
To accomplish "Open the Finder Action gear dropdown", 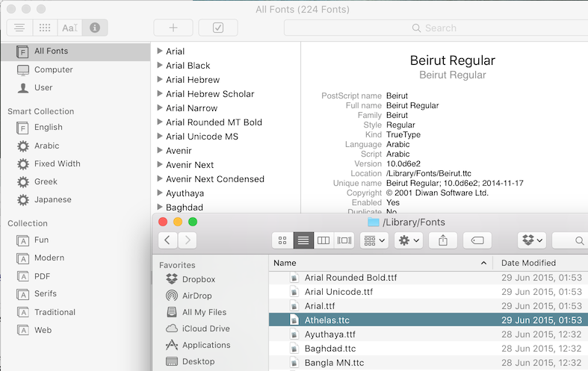I will click(x=409, y=240).
